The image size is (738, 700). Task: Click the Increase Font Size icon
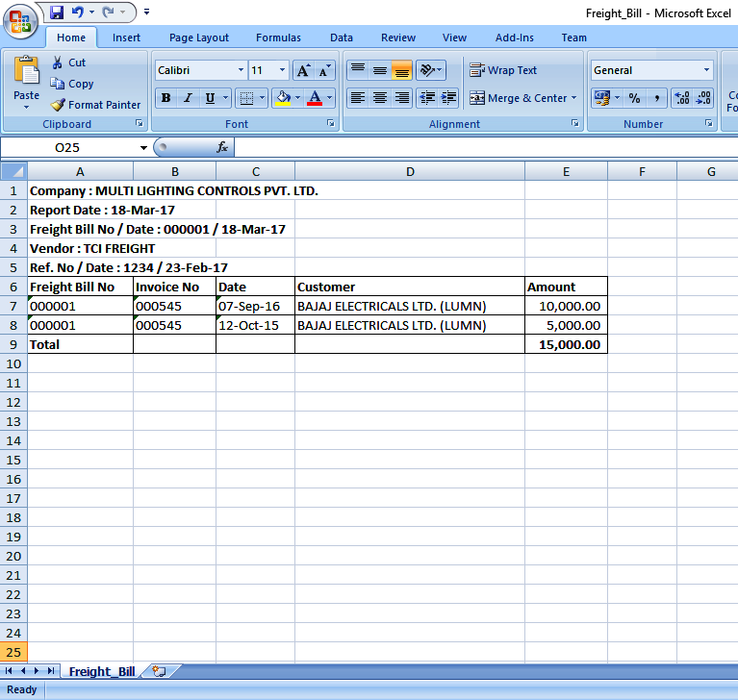(303, 70)
